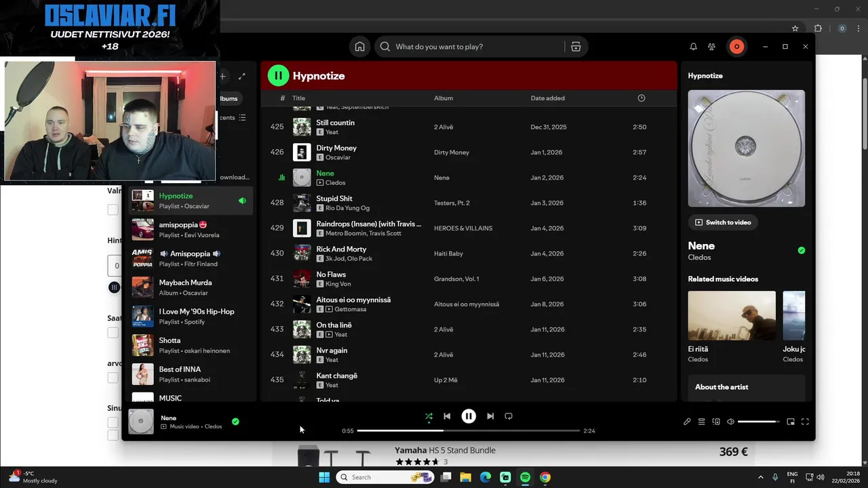
Task: Open Chrome extensions puzzle icon
Action: pos(818,28)
